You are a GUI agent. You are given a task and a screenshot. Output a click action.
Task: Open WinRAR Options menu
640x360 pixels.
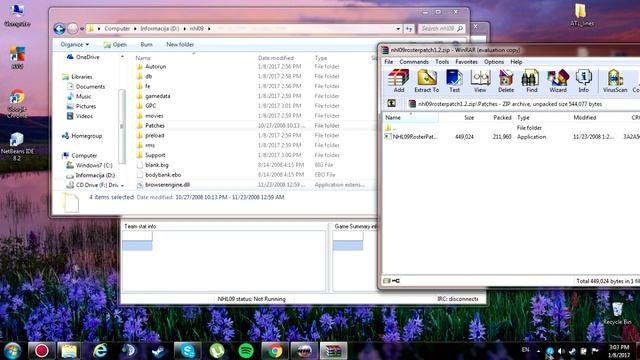494,62
